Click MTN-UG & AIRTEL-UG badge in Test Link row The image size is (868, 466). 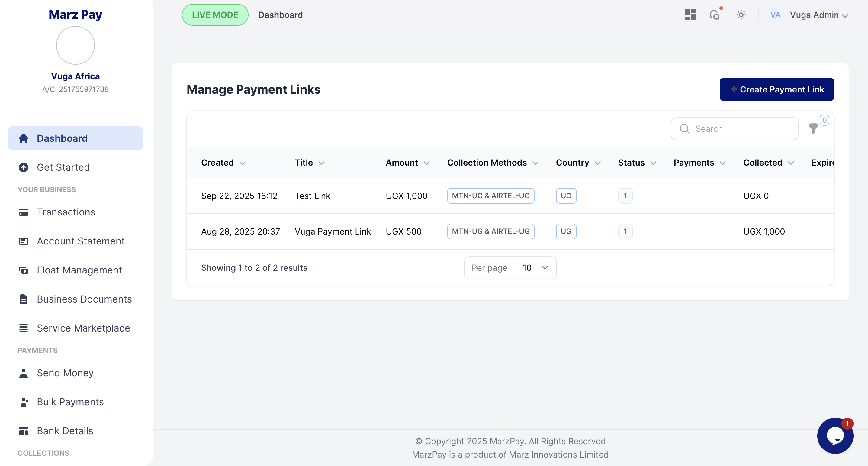[490, 196]
